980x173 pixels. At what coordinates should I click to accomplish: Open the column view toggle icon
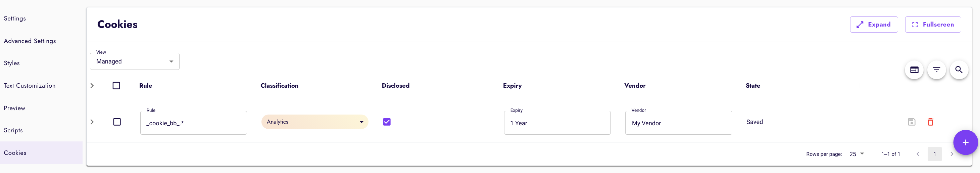pyautogui.click(x=914, y=70)
